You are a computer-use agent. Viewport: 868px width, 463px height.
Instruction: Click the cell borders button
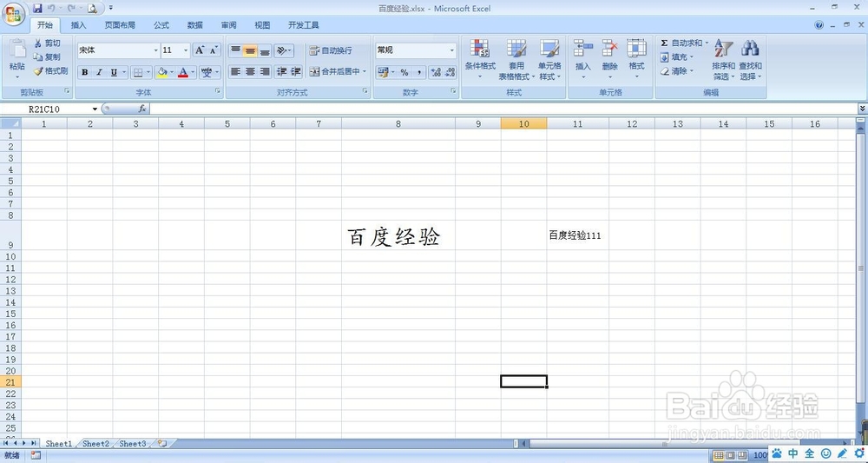tap(138, 72)
